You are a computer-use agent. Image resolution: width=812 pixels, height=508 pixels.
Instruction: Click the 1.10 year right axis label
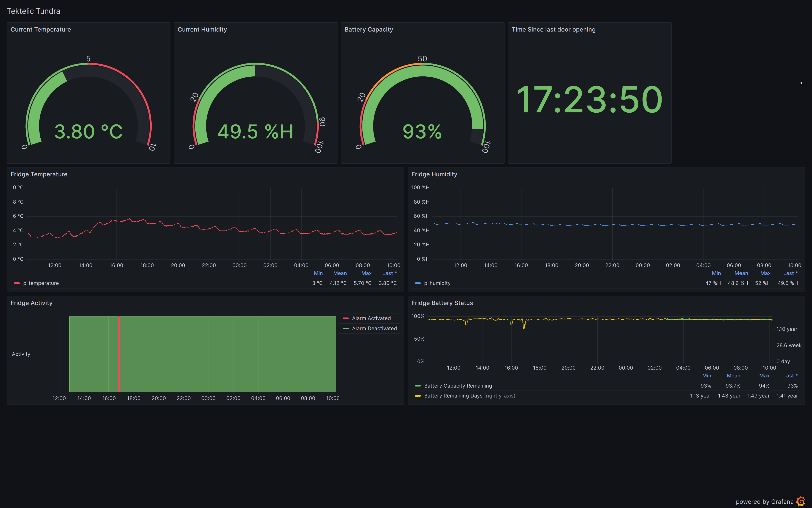click(x=787, y=329)
